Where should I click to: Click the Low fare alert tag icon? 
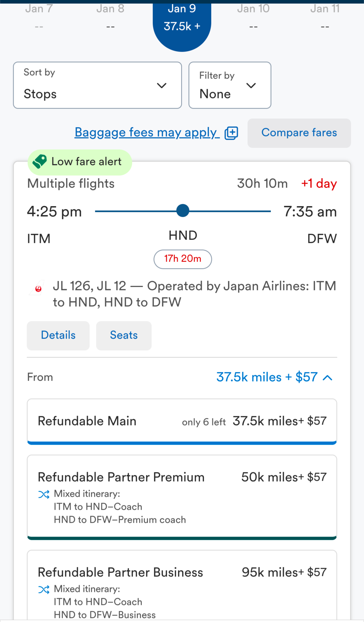tap(40, 162)
